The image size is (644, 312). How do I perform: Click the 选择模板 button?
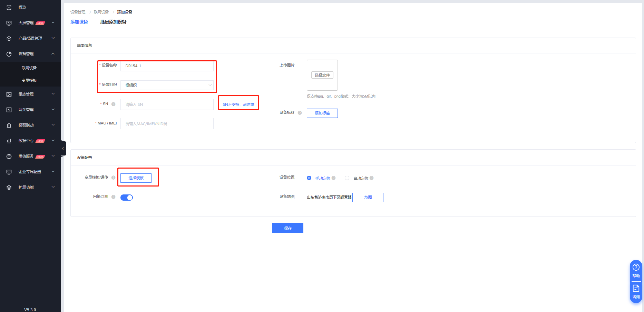(136, 178)
